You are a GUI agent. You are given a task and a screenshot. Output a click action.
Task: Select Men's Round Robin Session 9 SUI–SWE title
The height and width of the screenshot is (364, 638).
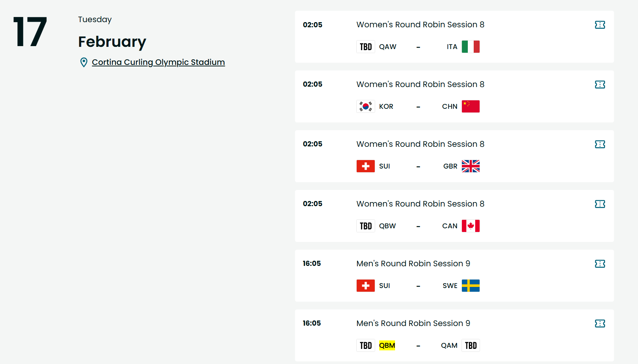(413, 264)
